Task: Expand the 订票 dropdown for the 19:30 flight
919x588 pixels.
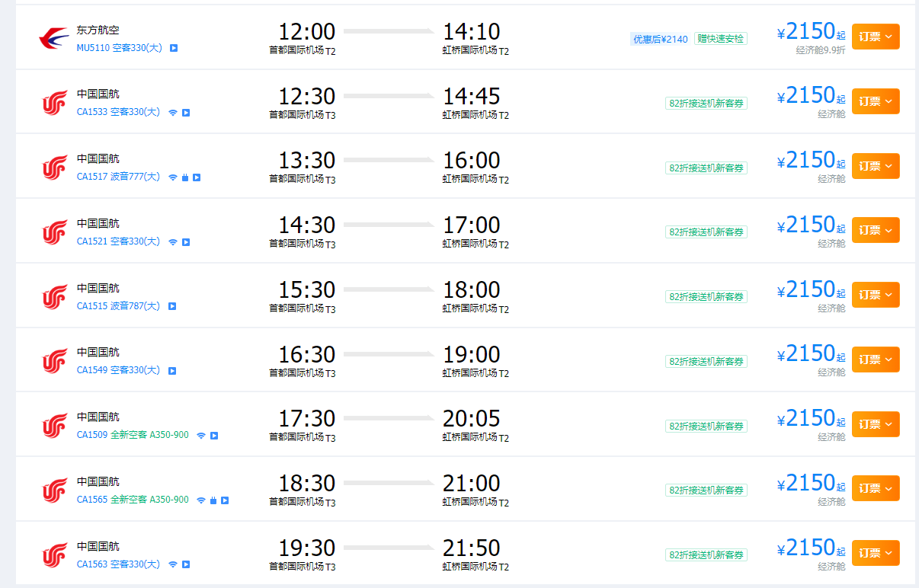Action: 875,553
